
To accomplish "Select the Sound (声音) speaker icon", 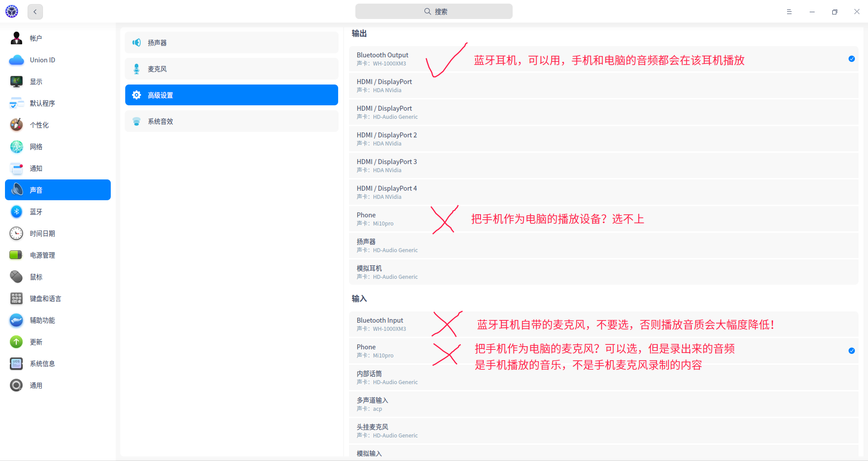I will pyautogui.click(x=16, y=190).
